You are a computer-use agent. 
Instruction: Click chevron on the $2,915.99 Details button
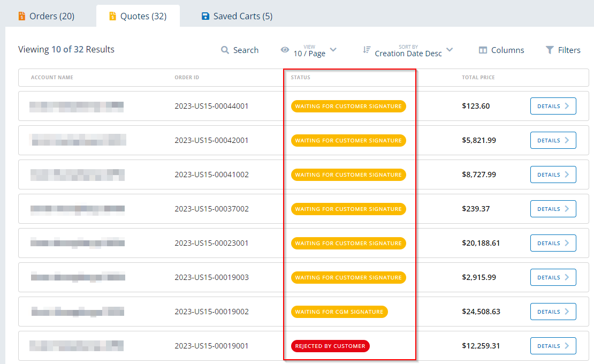coord(567,277)
